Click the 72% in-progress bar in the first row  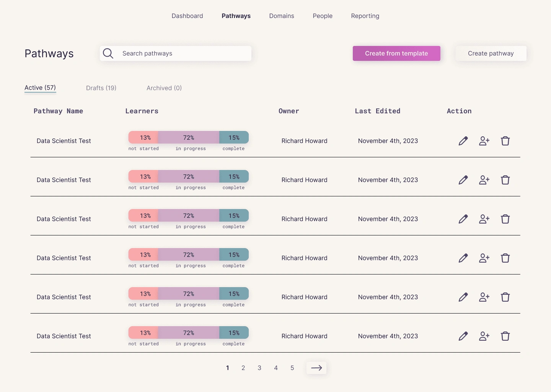189,137
